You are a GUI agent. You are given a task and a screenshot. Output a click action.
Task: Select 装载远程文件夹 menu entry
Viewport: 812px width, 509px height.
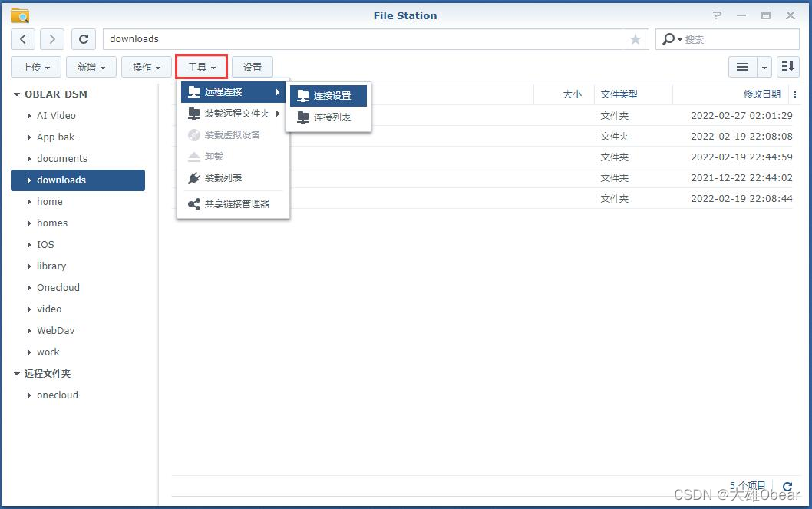[233, 114]
